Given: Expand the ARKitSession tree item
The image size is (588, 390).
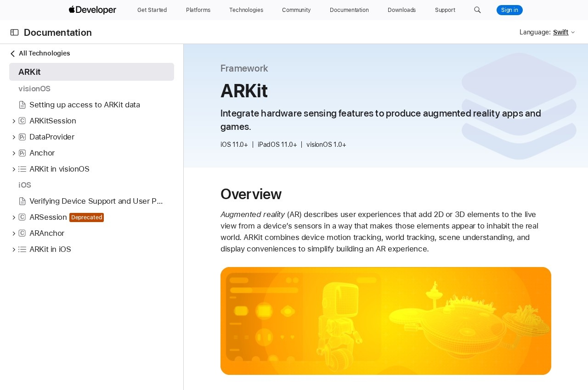Looking at the screenshot, I should pos(13,121).
